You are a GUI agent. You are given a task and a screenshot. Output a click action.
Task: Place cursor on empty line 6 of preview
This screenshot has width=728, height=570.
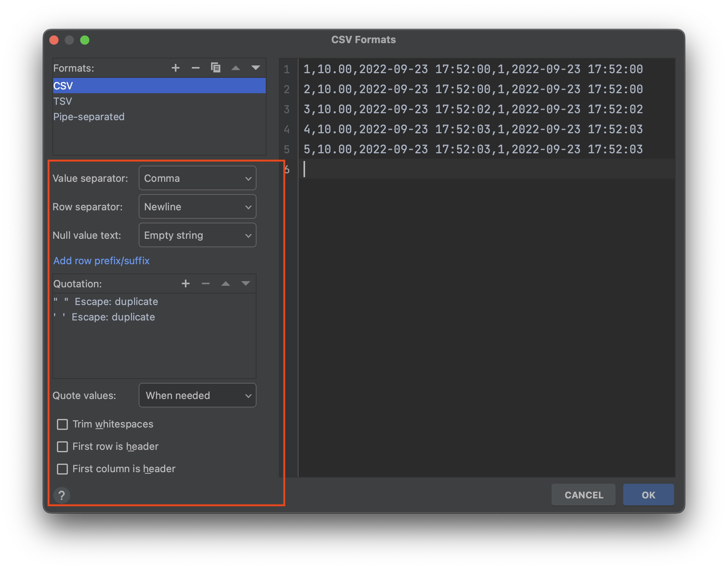[487, 169]
